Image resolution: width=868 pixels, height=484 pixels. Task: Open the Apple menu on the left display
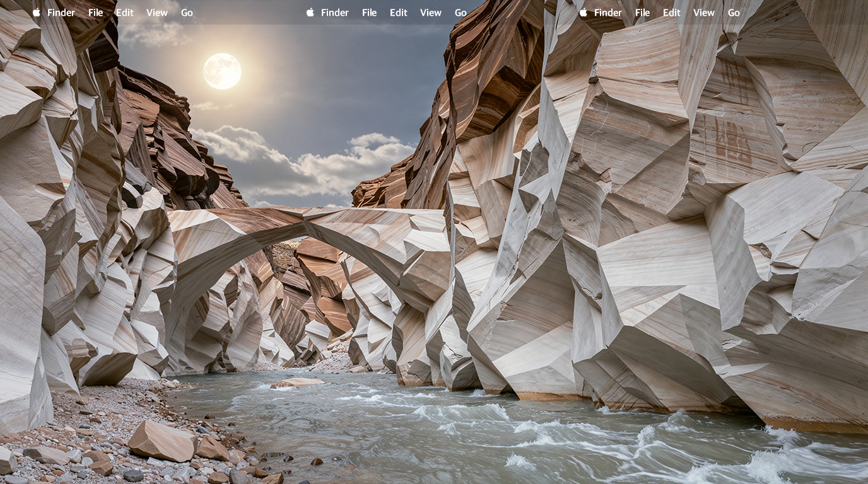coord(37,13)
